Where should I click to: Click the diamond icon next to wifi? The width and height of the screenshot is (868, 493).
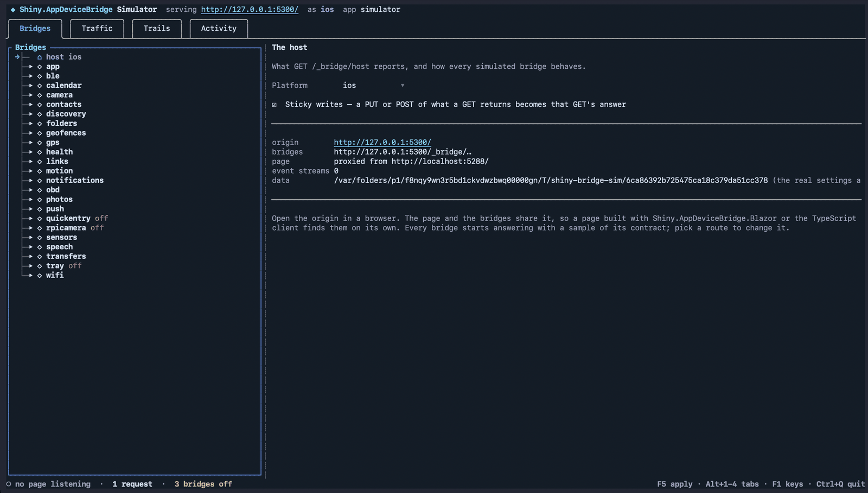(40, 275)
